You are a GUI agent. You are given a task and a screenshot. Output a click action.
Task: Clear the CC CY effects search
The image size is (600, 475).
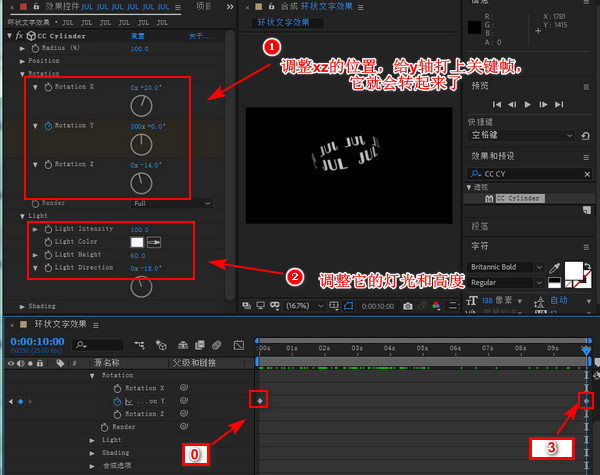click(587, 174)
